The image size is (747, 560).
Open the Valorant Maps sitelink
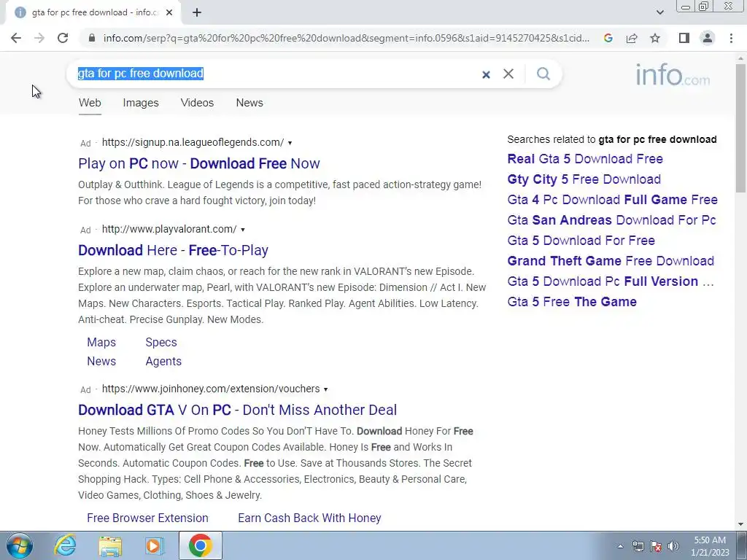(x=101, y=342)
